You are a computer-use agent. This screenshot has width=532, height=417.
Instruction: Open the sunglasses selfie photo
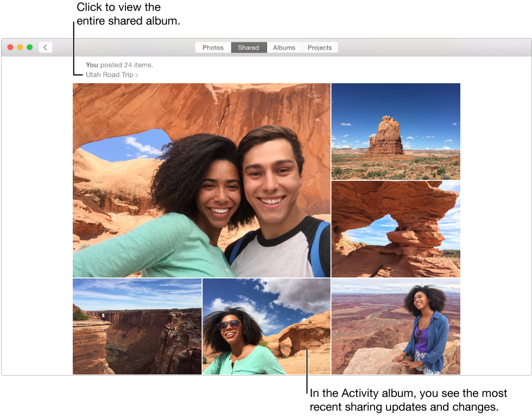tap(266, 326)
